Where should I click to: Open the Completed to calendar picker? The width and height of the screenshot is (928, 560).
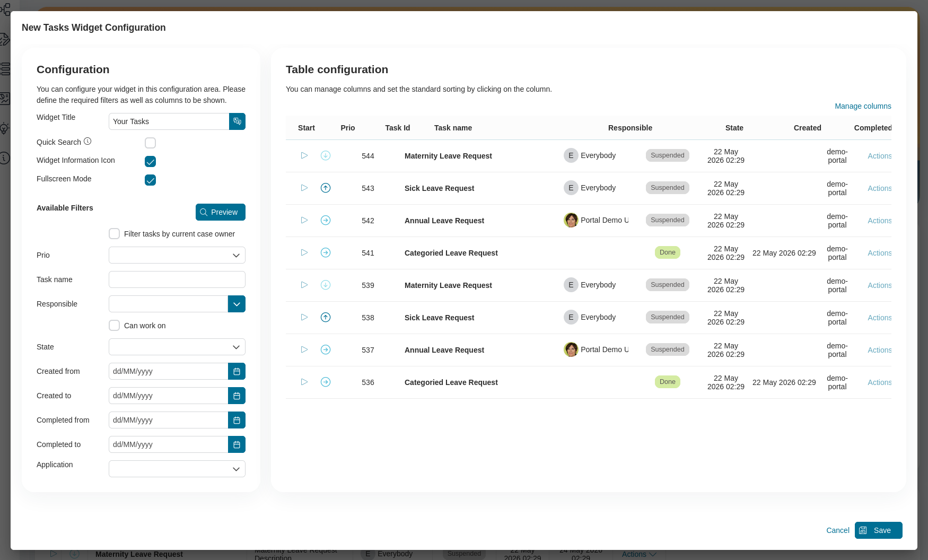[x=237, y=444]
